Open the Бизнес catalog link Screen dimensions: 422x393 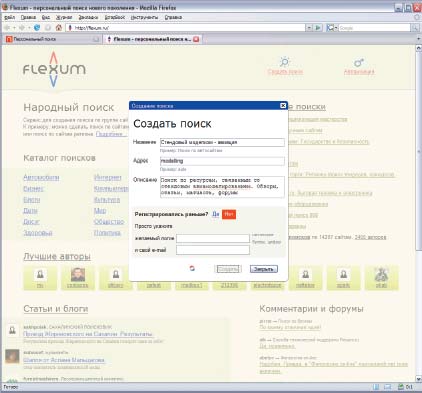(33, 189)
